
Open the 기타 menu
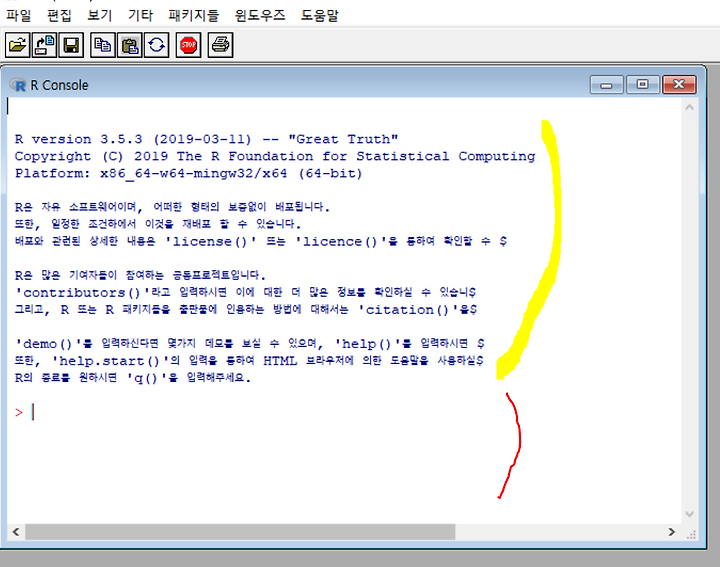tap(140, 16)
